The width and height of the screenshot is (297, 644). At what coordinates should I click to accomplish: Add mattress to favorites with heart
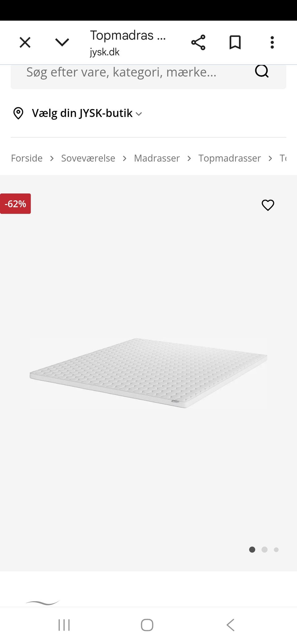tap(268, 205)
